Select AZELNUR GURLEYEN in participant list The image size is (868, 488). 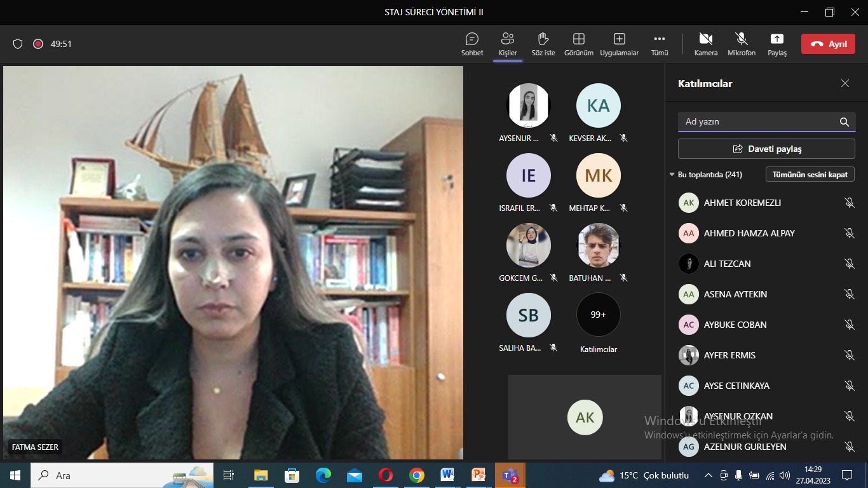point(766,447)
